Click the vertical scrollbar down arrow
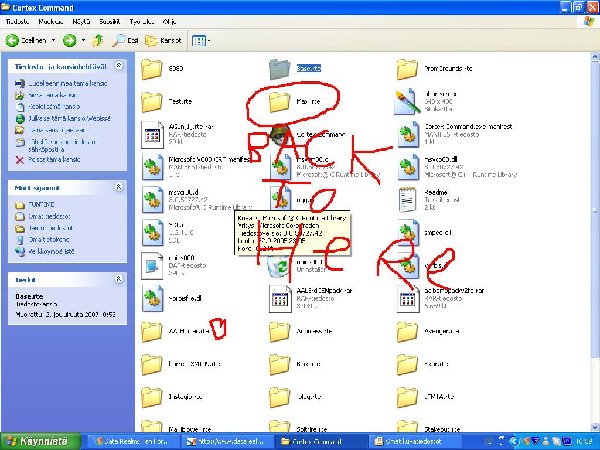 pos(595,427)
